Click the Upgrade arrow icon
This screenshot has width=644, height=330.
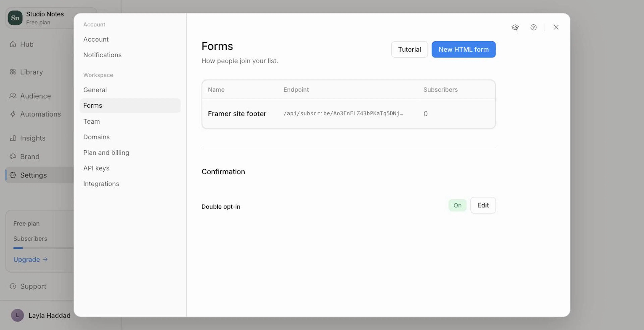[x=45, y=260]
